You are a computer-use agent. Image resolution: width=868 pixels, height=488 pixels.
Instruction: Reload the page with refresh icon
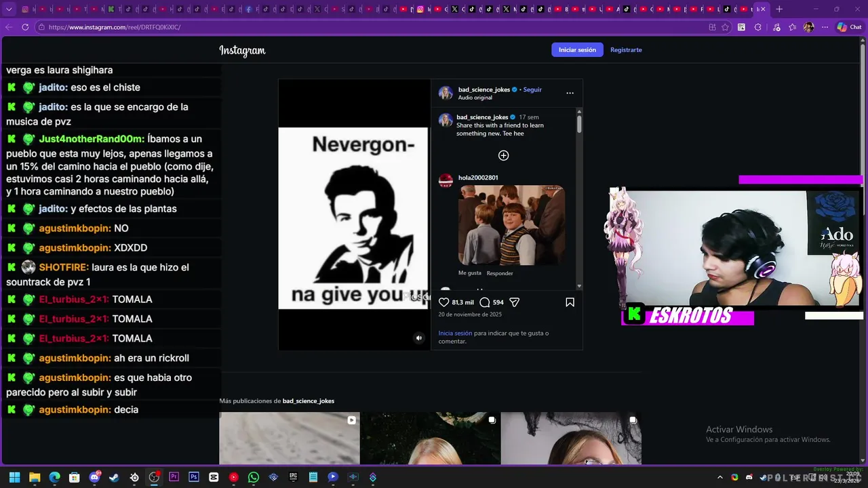tap(25, 27)
